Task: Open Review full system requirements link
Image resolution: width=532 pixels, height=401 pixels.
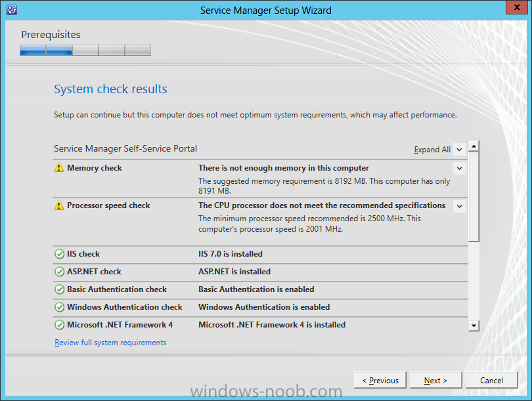Action: (110, 343)
